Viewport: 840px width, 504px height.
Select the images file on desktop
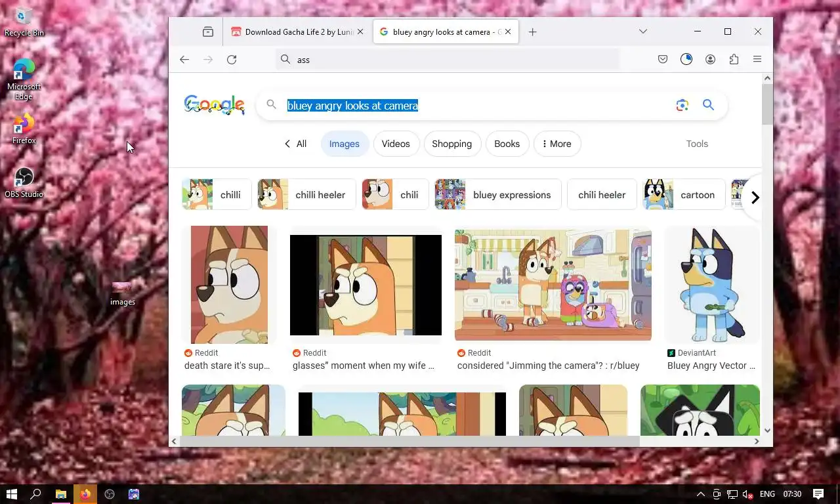click(x=122, y=293)
